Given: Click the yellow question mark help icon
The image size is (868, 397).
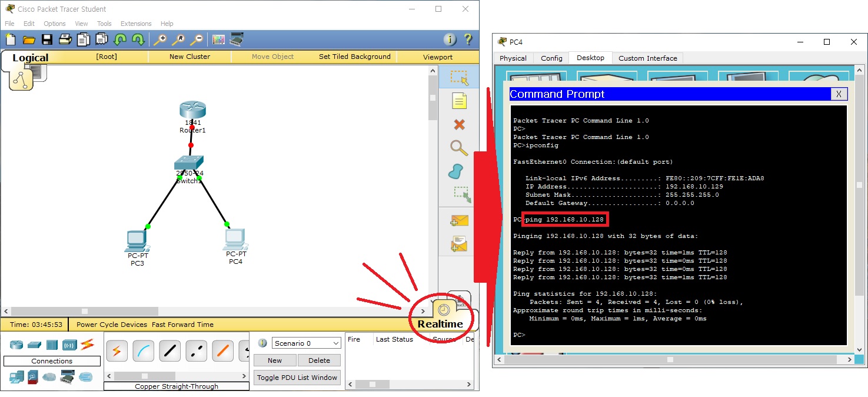Looking at the screenshot, I should pos(468,39).
